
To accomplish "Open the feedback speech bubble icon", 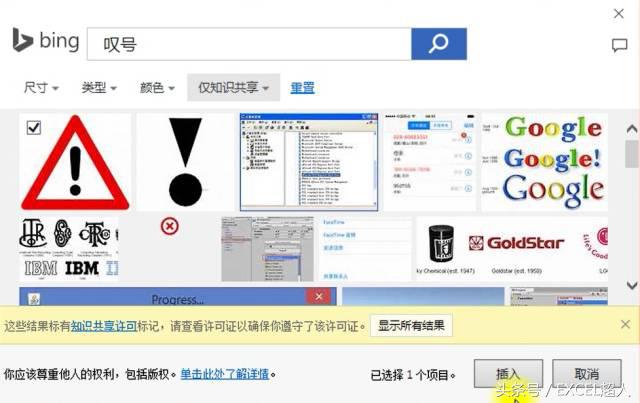I will pyautogui.click(x=619, y=45).
